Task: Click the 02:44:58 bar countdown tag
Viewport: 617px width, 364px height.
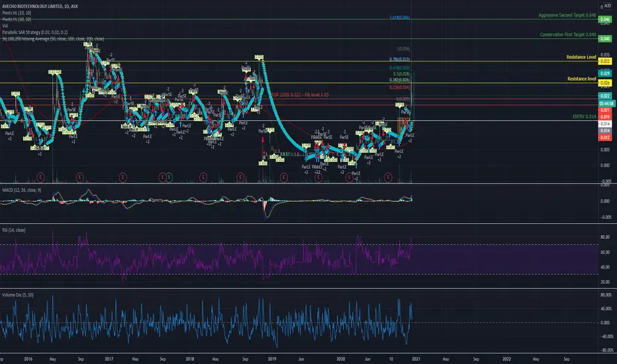Action: coord(606,103)
